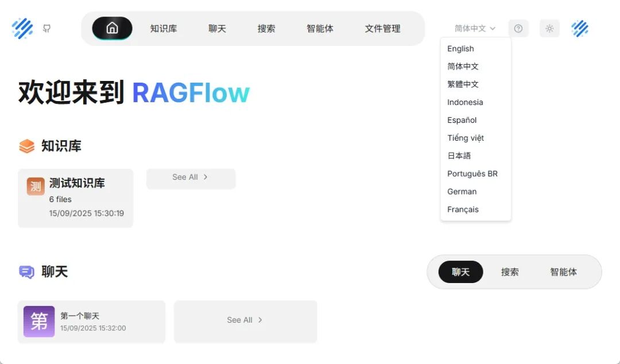Click the user avatar at top right

(x=580, y=28)
